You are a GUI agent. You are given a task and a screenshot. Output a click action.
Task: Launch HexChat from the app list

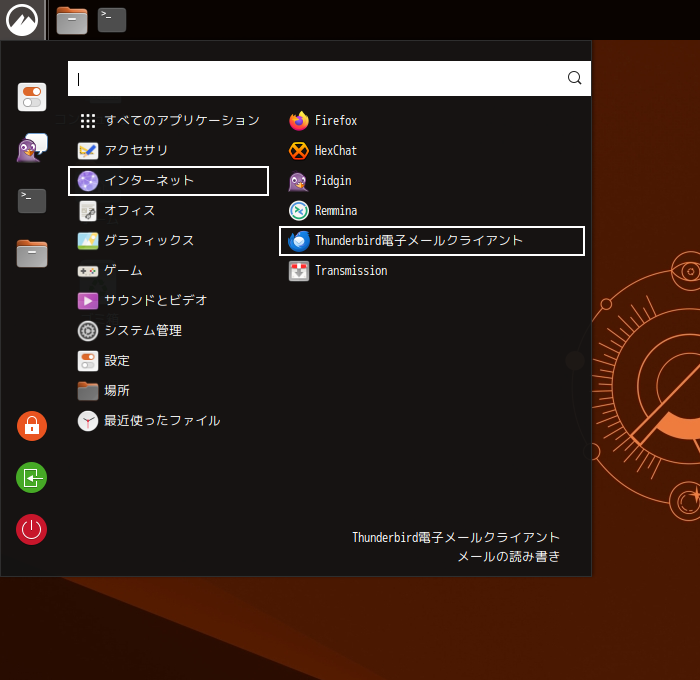(x=432, y=150)
